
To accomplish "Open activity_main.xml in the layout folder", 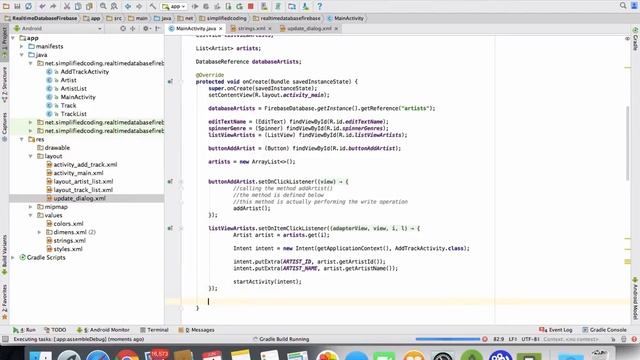I will click(78, 173).
